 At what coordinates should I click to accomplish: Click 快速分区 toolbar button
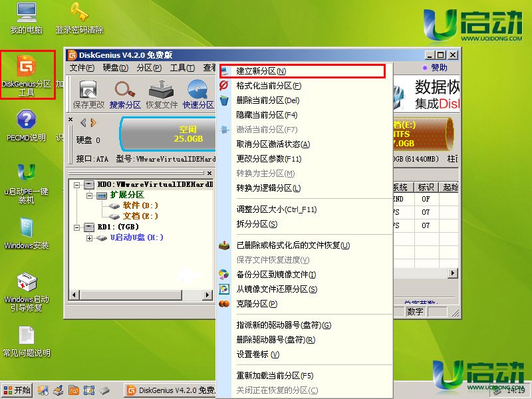pos(198,94)
